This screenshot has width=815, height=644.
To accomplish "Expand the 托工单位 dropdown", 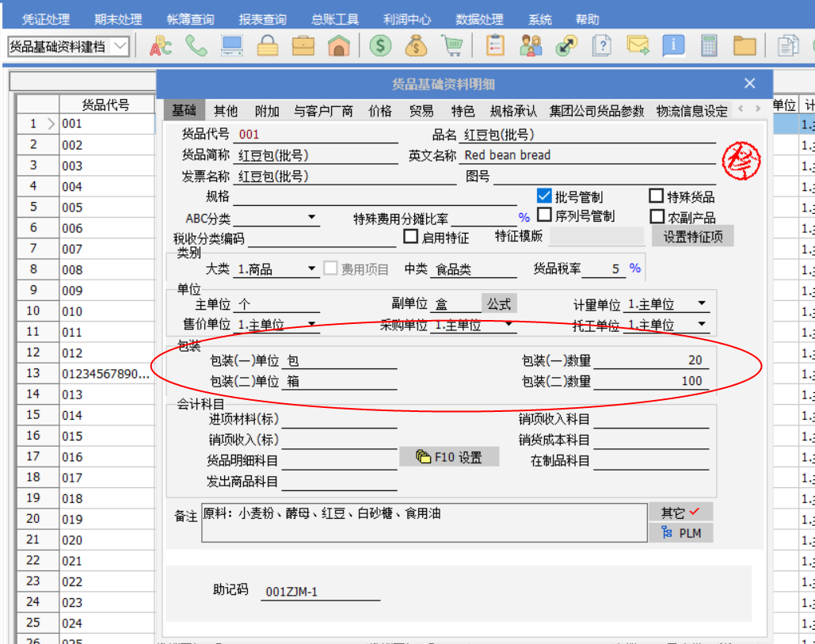I will click(x=702, y=324).
